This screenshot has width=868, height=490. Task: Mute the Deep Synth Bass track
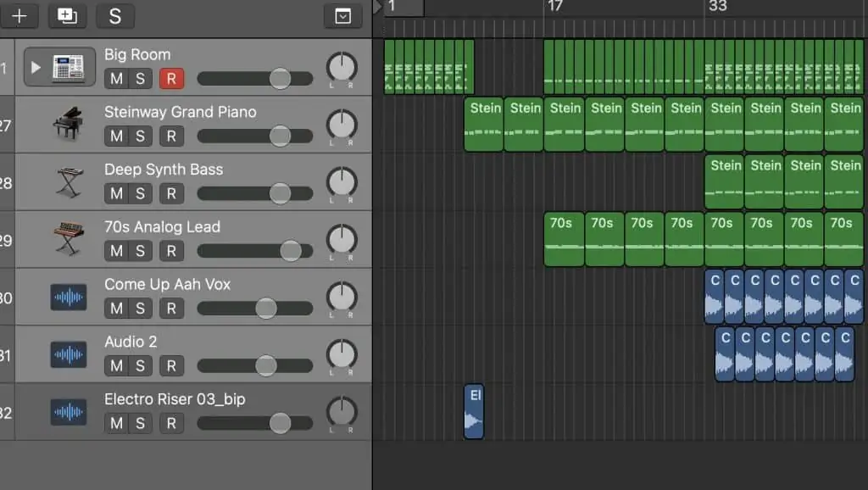pos(116,193)
